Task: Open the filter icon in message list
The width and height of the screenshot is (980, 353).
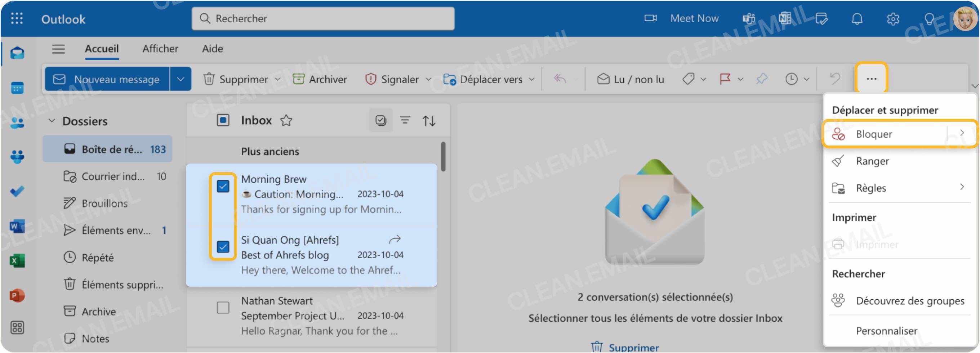Action: tap(405, 120)
